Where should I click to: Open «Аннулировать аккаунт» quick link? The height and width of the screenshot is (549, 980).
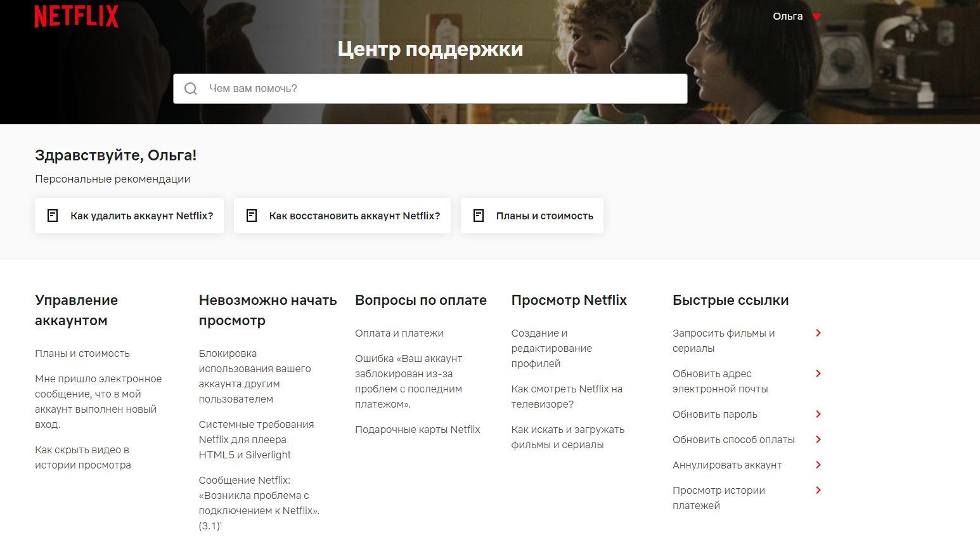pos(727,465)
